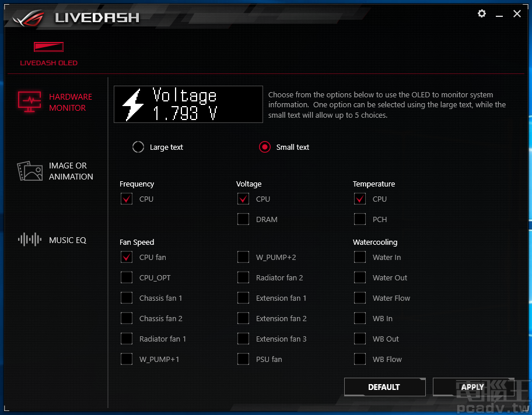Uncheck Temperature CPU checkbox
Screen dimensions: 532x415
tap(360, 199)
